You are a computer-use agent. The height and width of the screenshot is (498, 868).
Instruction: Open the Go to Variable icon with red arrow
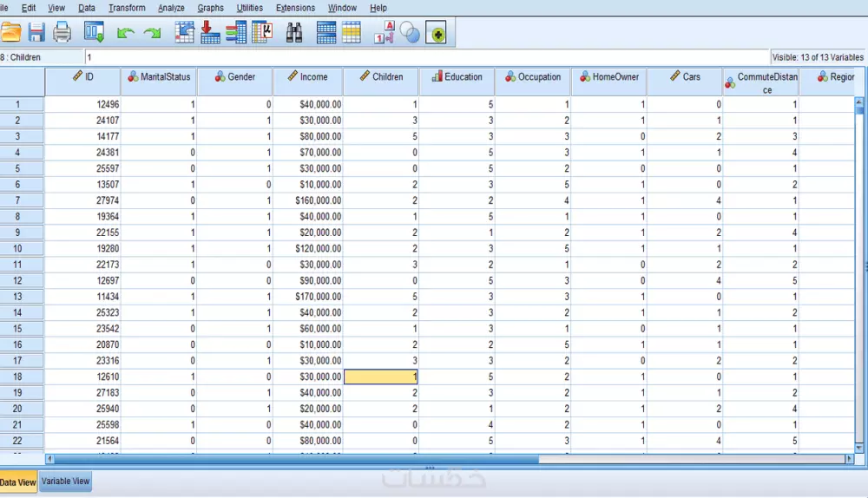(210, 33)
